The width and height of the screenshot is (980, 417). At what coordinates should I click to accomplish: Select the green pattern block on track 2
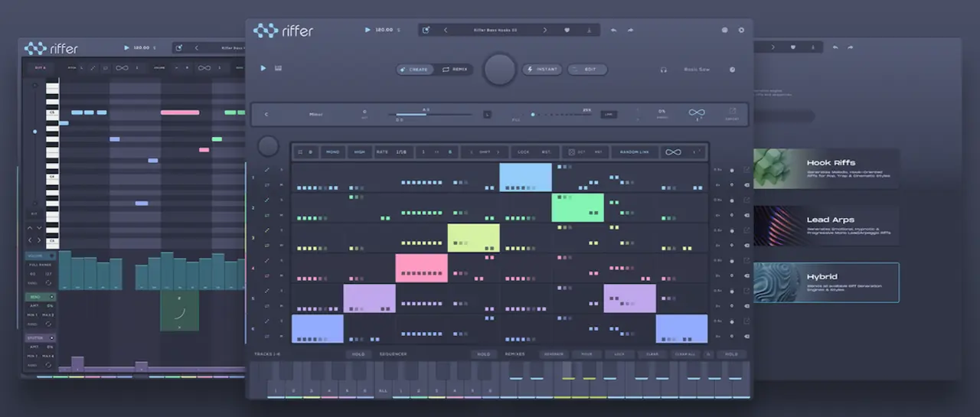tap(577, 207)
